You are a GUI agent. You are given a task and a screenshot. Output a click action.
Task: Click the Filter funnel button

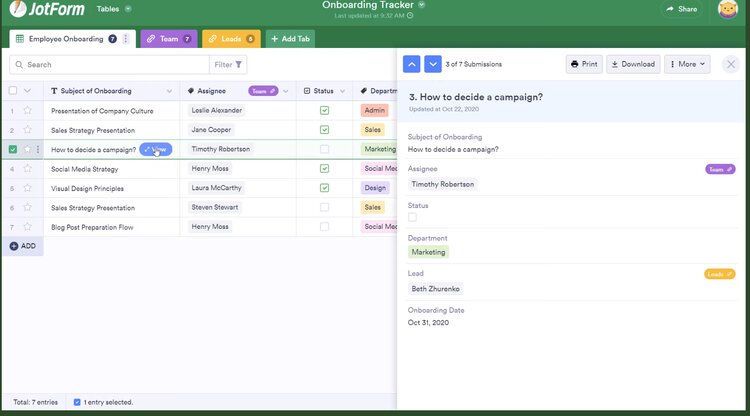click(228, 65)
